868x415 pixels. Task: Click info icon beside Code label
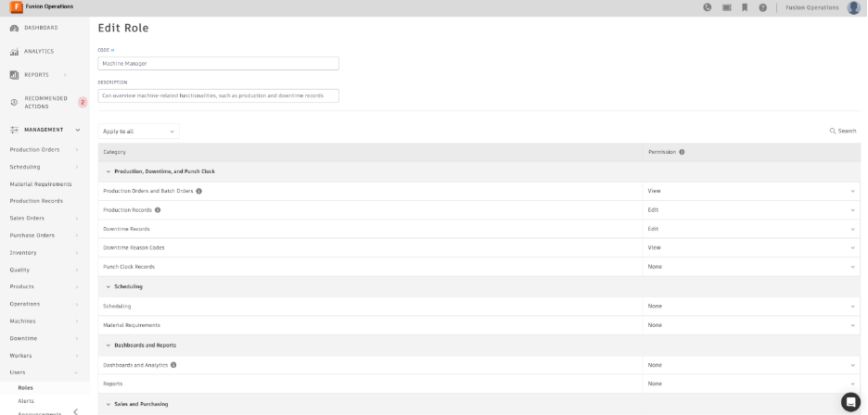[x=113, y=50]
